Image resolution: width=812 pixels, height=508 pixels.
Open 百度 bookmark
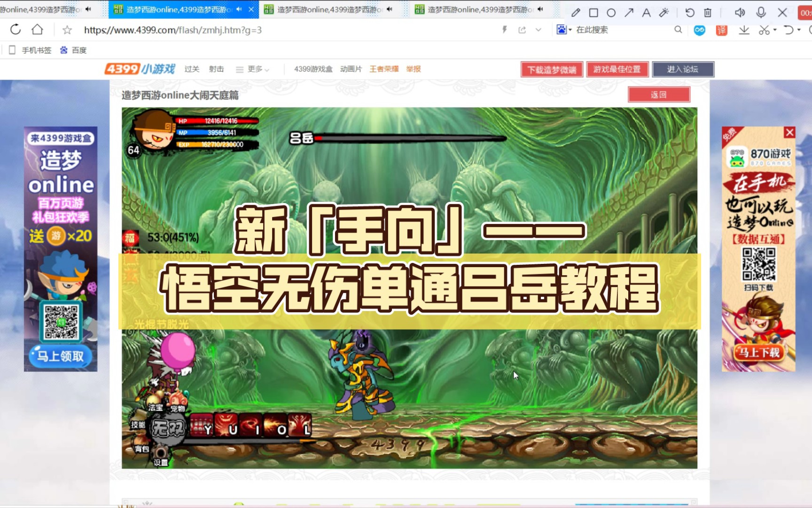click(73, 50)
